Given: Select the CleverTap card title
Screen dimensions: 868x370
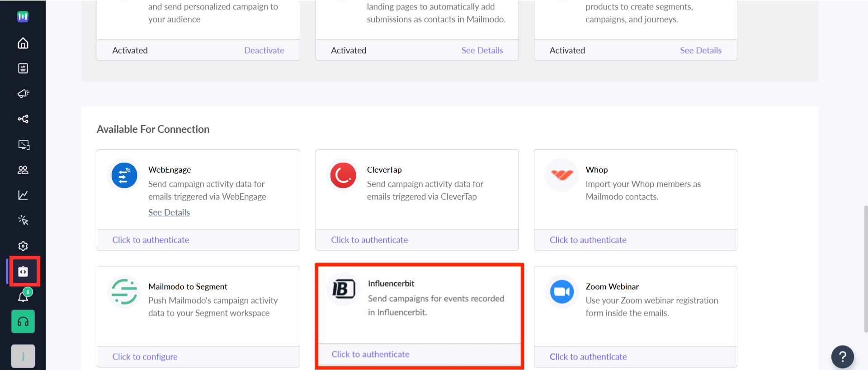Looking at the screenshot, I should pyautogui.click(x=384, y=170).
